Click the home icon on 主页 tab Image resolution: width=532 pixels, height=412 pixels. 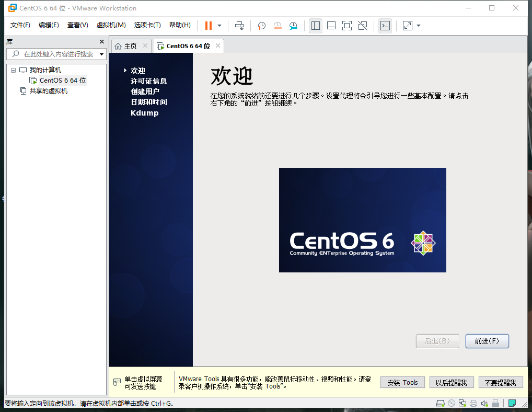click(118, 46)
